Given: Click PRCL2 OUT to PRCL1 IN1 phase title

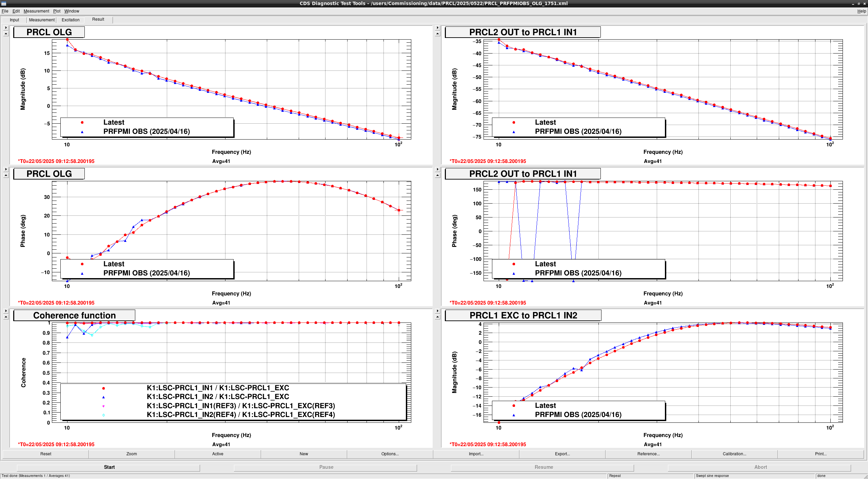Looking at the screenshot, I should coord(523,174).
